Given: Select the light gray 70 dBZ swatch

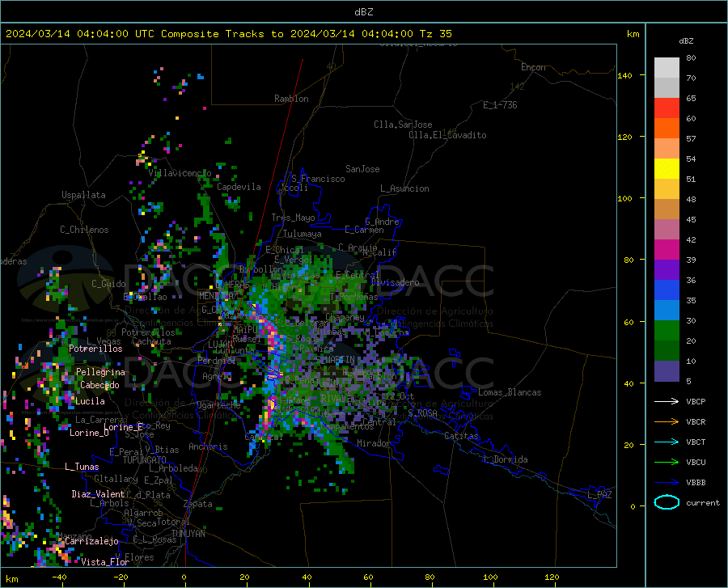Looking at the screenshot, I should click(667, 68).
